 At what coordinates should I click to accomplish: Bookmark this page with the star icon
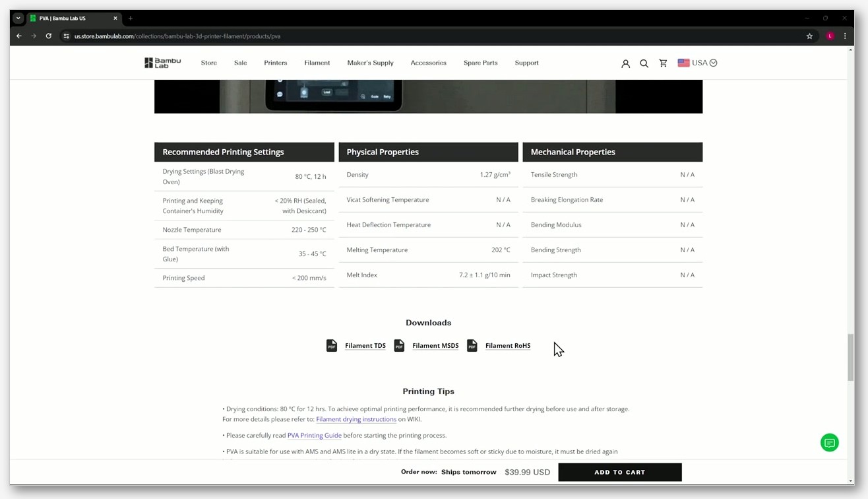pyautogui.click(x=809, y=36)
